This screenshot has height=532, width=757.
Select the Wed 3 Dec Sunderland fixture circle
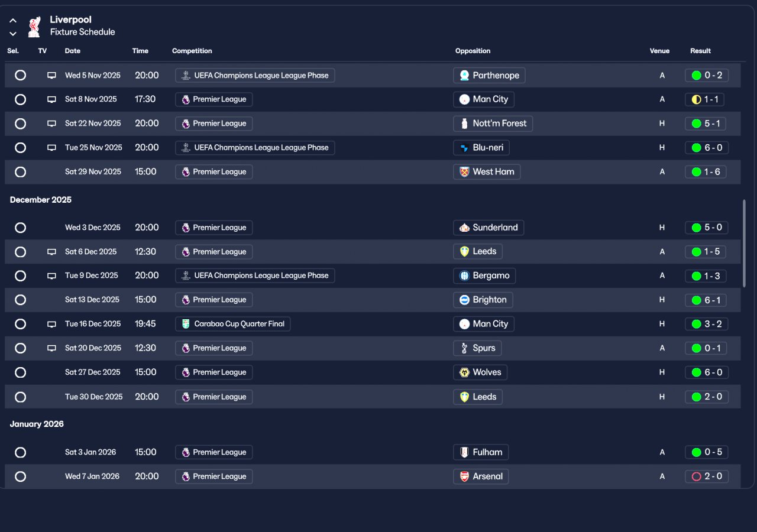20,228
